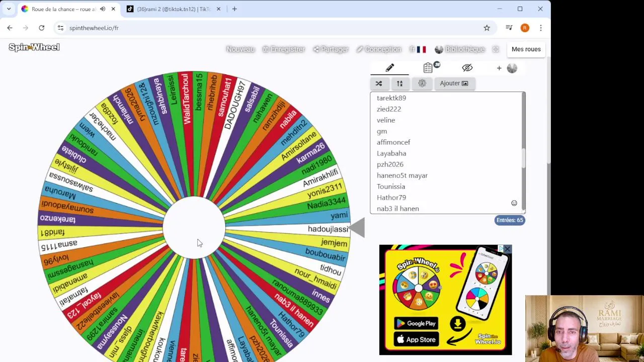Viewport: 644px width, 362px height.
Task: Open Mes roues button
Action: pos(526,49)
